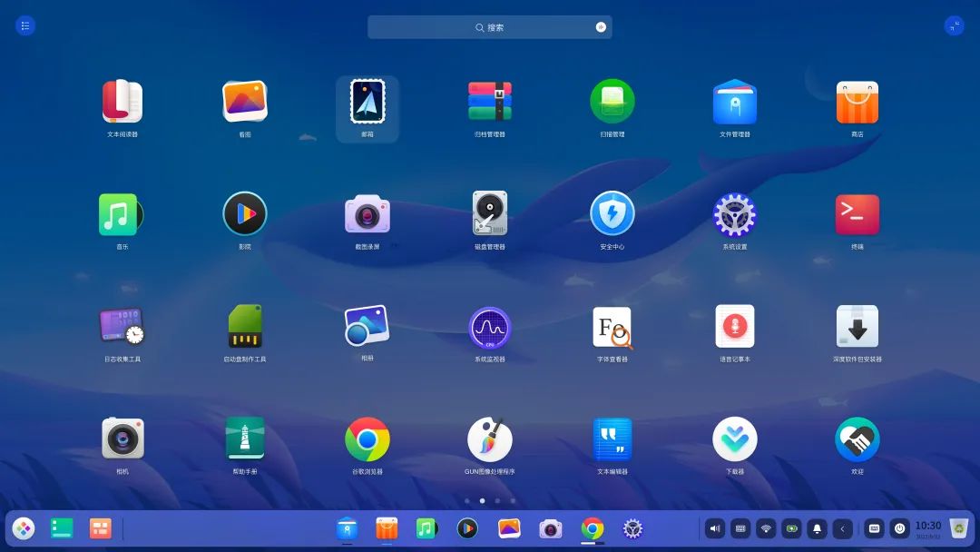Open the app store from the dock
This screenshot has height=552, width=980.
coord(387,529)
